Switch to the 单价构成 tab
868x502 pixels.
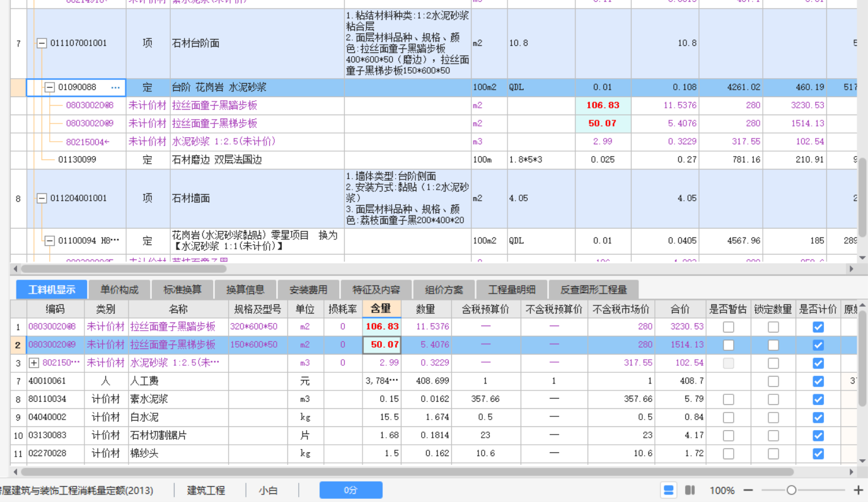(119, 290)
